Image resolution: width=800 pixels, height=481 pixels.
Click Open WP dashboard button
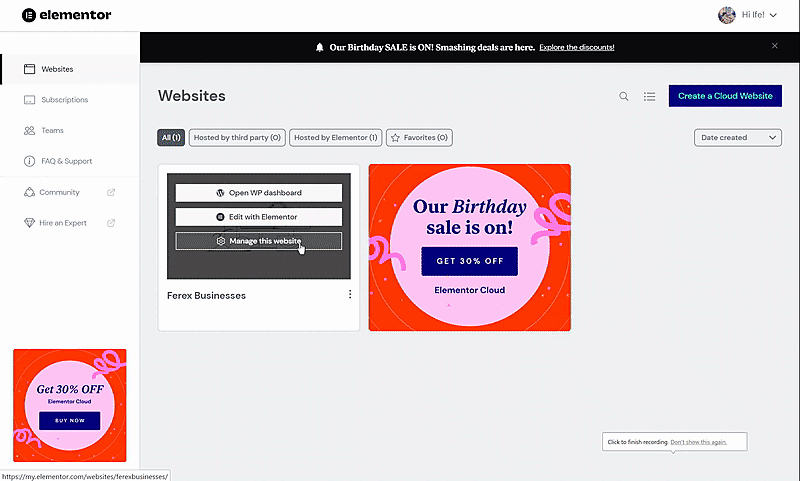[x=259, y=193]
